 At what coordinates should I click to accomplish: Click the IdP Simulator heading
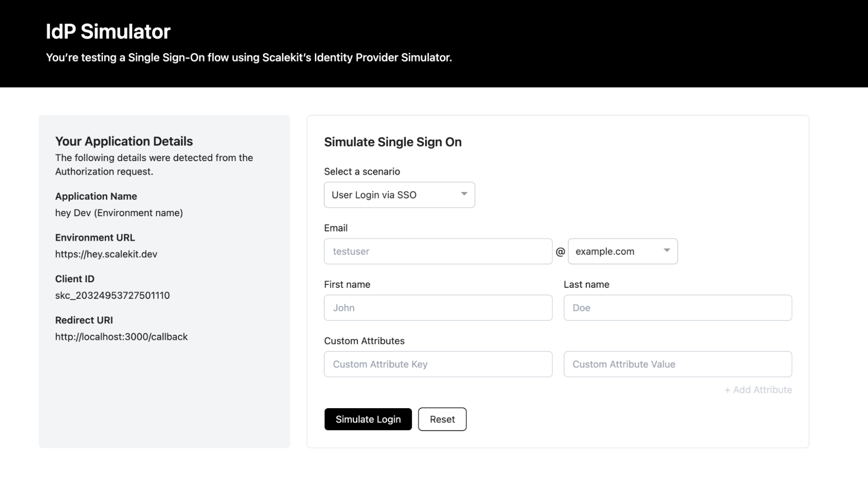[x=108, y=32]
